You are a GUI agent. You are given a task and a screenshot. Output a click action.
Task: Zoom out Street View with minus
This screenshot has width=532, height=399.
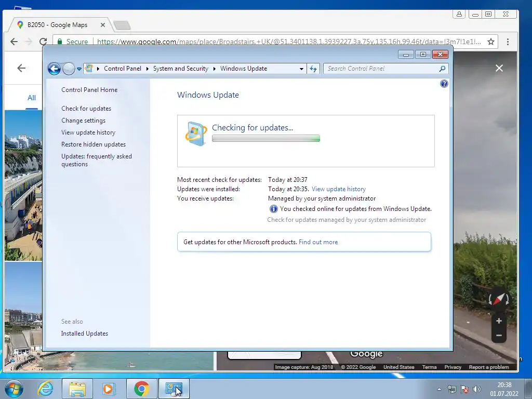(x=499, y=336)
